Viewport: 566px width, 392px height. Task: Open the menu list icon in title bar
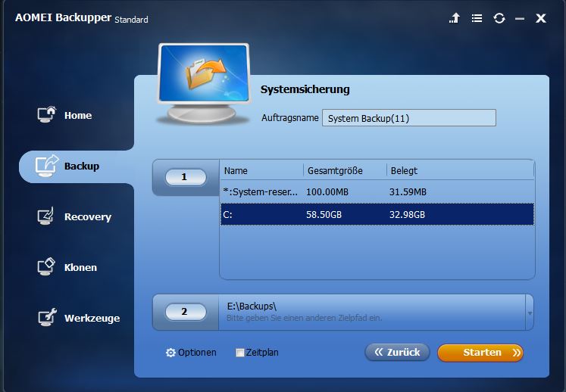477,18
